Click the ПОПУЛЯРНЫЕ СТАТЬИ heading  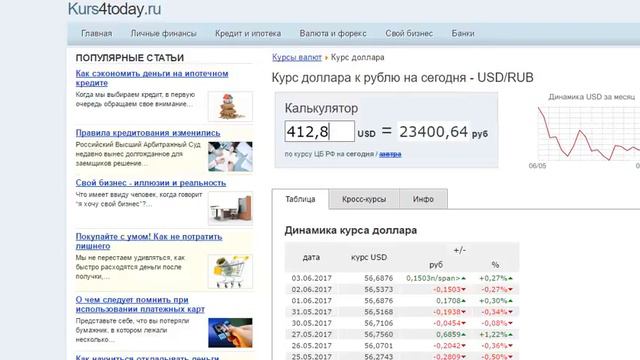coord(130,58)
